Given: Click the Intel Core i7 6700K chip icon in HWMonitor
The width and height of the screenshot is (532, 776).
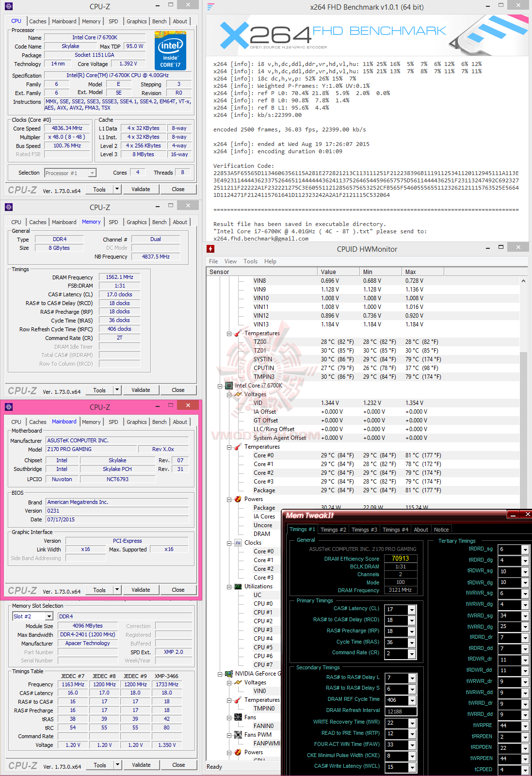Looking at the screenshot, I should point(229,386).
